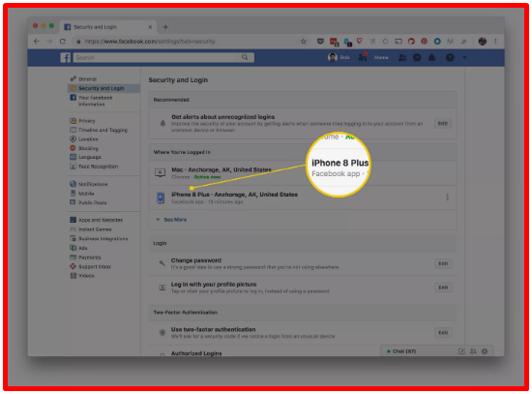Open Apps and Websites settings
This screenshot has height=394, width=532.
(x=97, y=220)
